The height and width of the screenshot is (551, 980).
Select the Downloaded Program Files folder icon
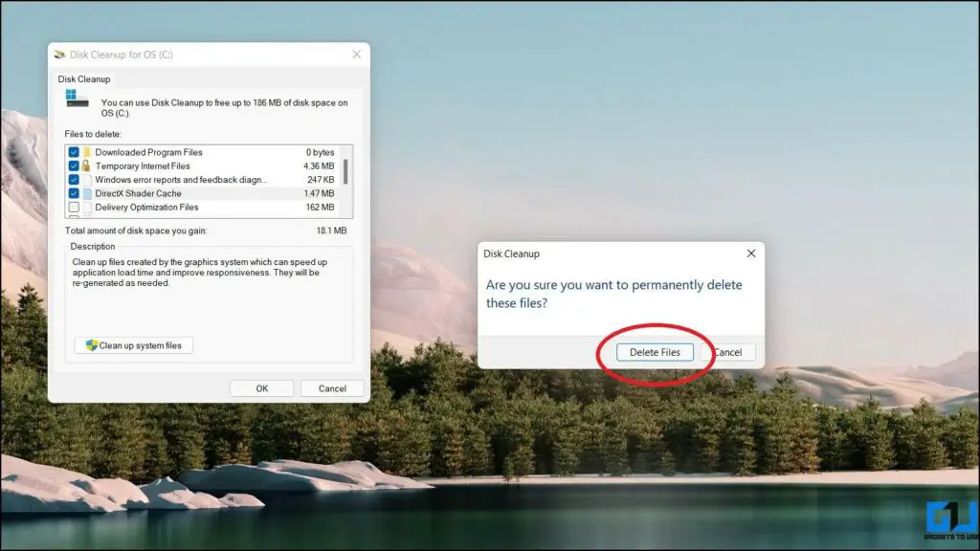tap(87, 151)
